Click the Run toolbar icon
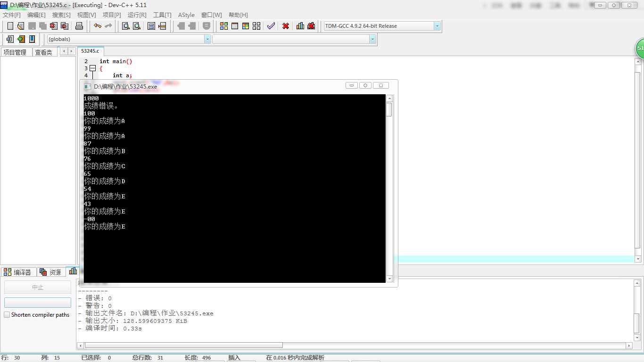 [x=235, y=26]
